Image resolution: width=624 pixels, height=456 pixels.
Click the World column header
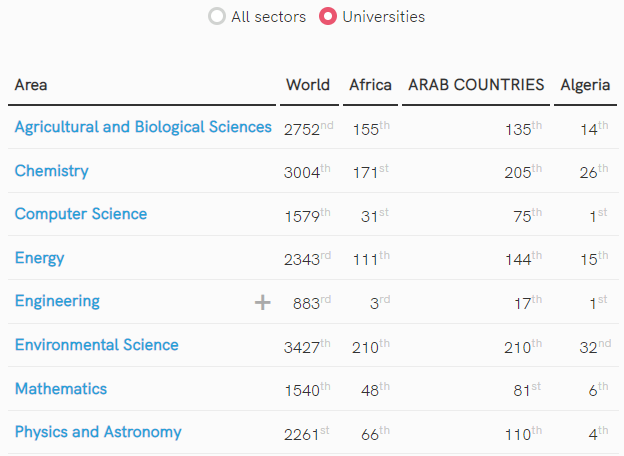(307, 85)
